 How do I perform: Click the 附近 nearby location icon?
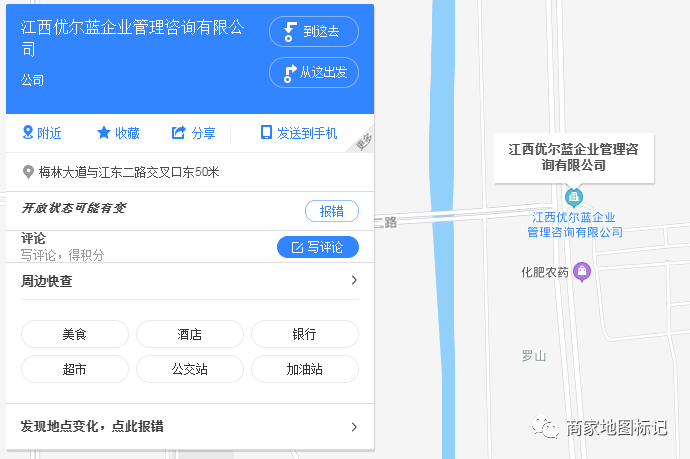click(28, 133)
